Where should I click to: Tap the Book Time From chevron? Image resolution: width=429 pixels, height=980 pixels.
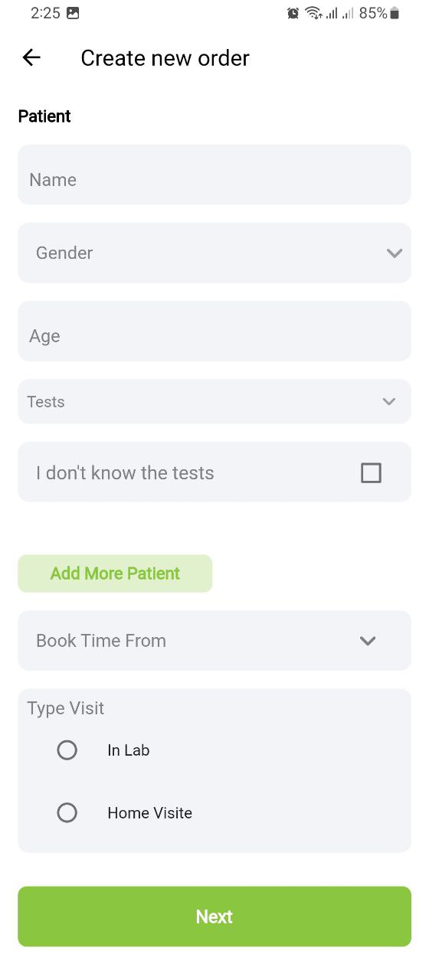[x=368, y=641]
